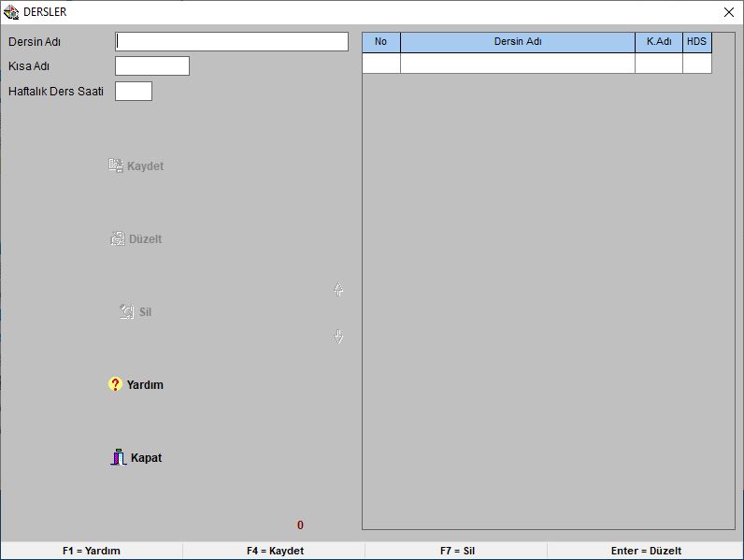Focus the Kısa Adı input field
Image resolution: width=744 pixels, height=560 pixels.
click(152, 66)
